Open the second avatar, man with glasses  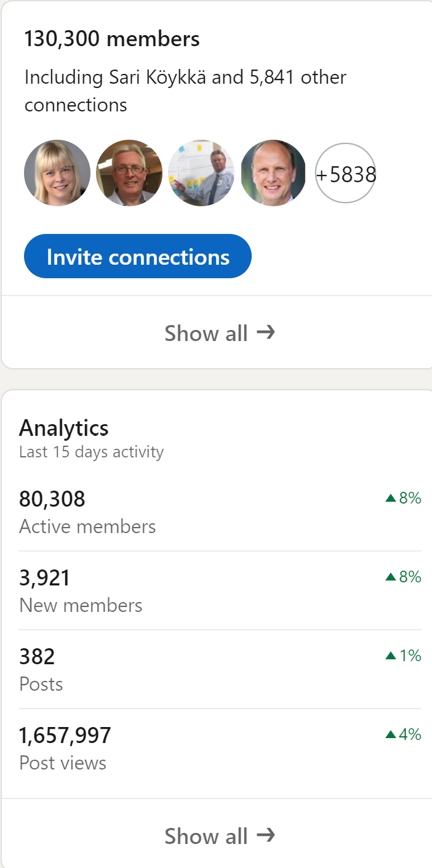pos(129,173)
